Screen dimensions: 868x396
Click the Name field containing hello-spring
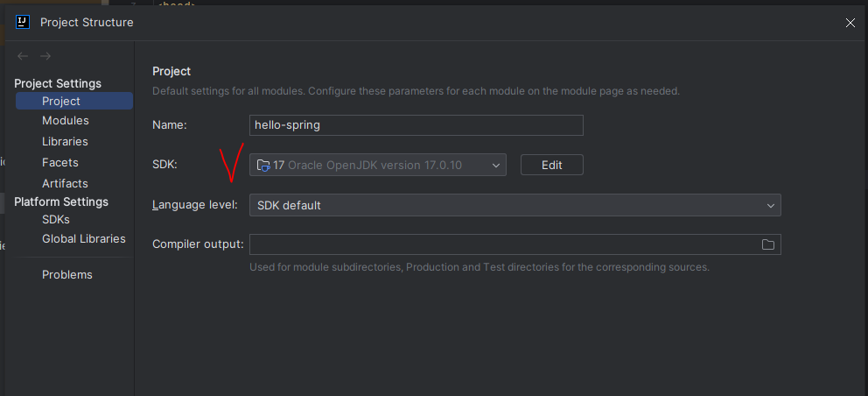tap(416, 125)
